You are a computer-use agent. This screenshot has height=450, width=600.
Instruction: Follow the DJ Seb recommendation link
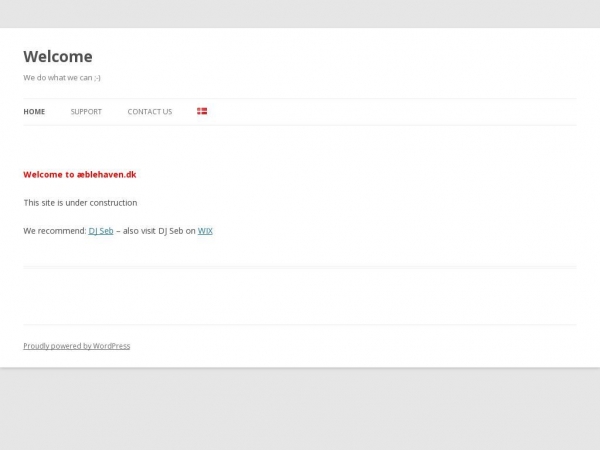coord(101,231)
